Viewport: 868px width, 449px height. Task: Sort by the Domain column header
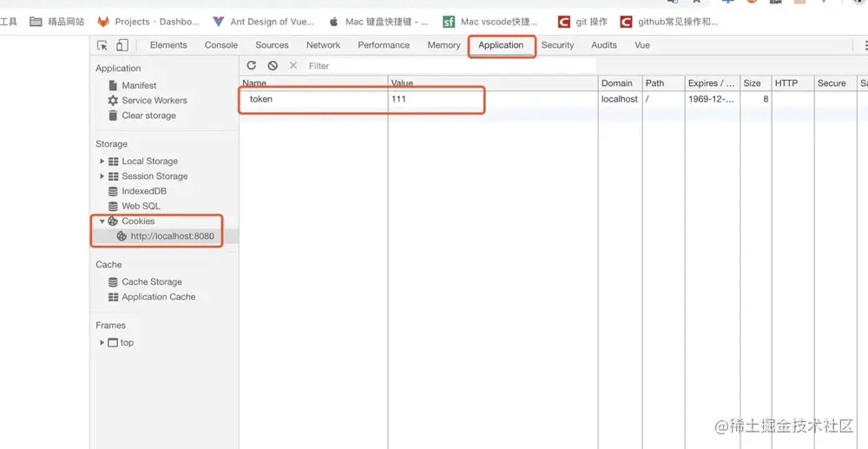pyautogui.click(x=620, y=83)
